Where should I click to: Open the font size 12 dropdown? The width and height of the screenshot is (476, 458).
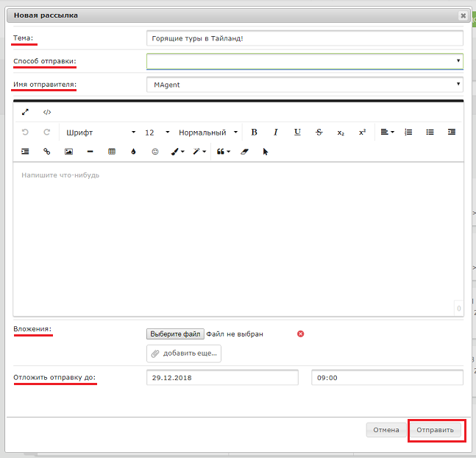click(157, 133)
